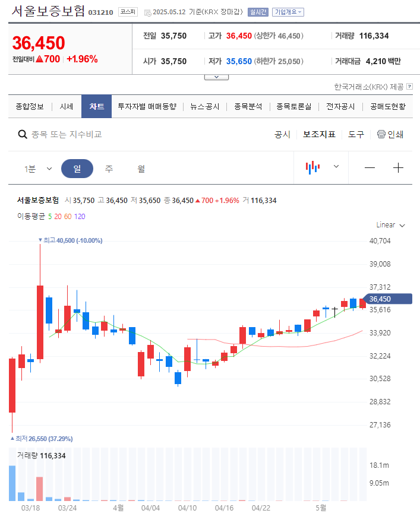Zoom in the chart with the plus icon
This screenshot has height=523, width=420.
pyautogui.click(x=398, y=168)
